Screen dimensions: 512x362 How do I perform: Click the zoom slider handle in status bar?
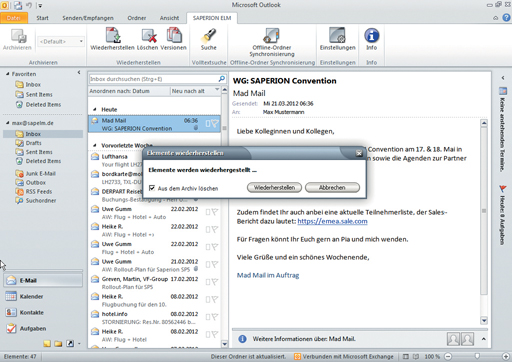[x=477, y=356]
